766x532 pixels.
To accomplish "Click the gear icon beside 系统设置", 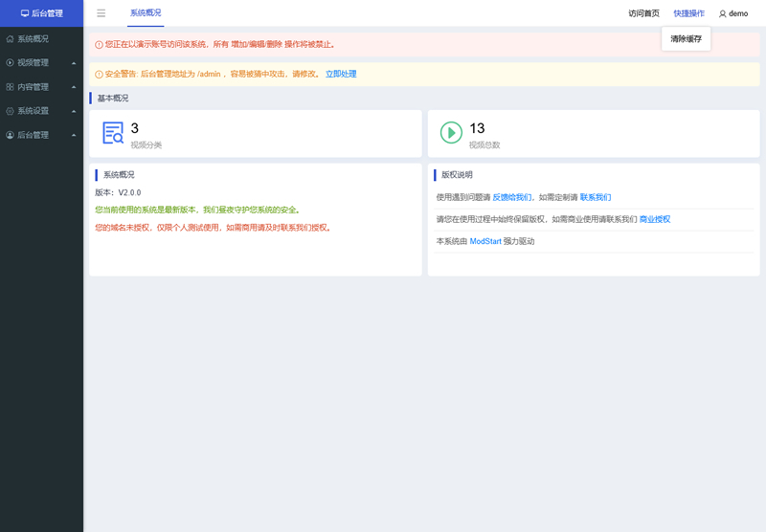I will point(10,111).
